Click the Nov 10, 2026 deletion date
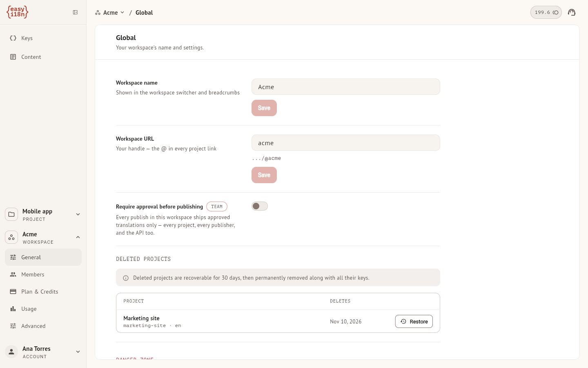This screenshot has width=588, height=368. tap(346, 321)
